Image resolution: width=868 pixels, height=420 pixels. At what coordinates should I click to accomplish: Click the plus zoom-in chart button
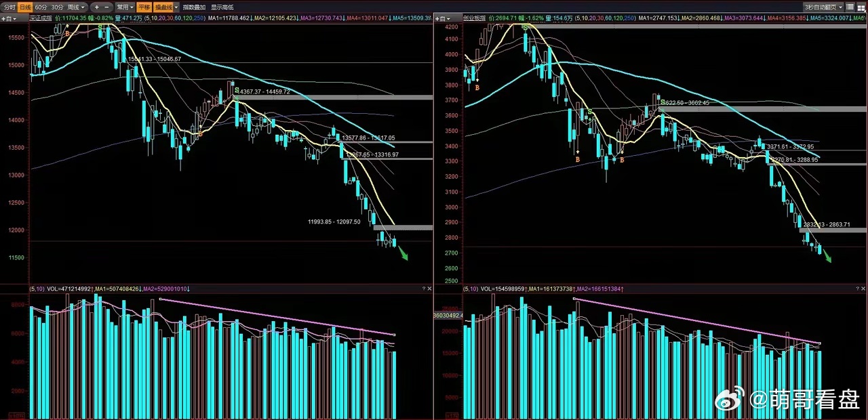[97, 7]
